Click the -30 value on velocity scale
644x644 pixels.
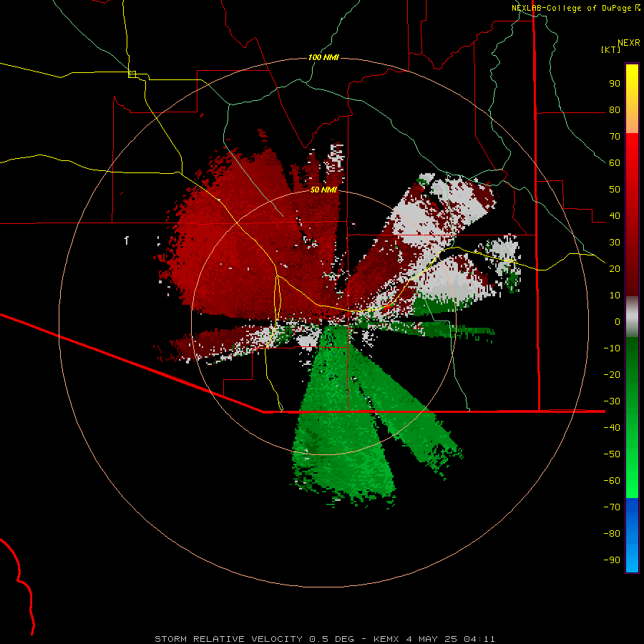612,401
